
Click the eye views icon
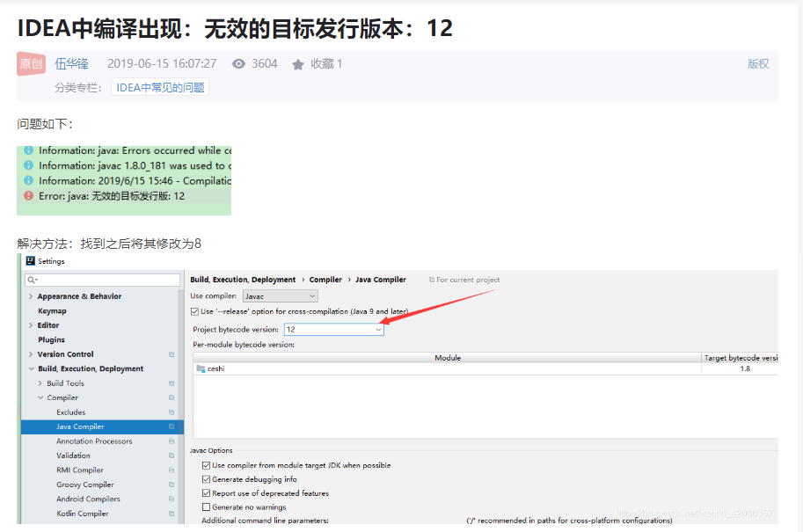[238, 64]
